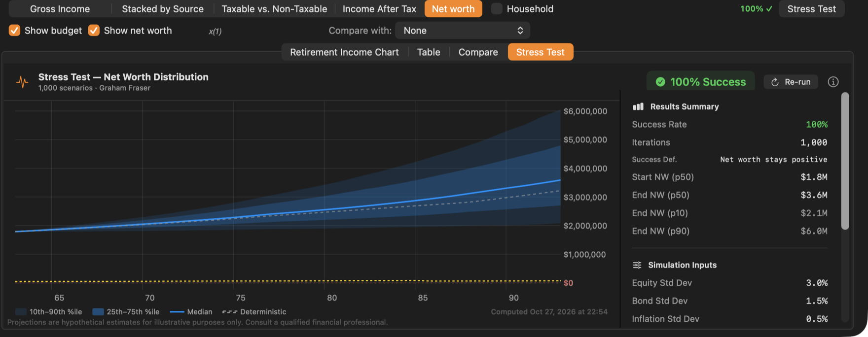Click the Median line legend marker
868x337 pixels.
pos(177,312)
